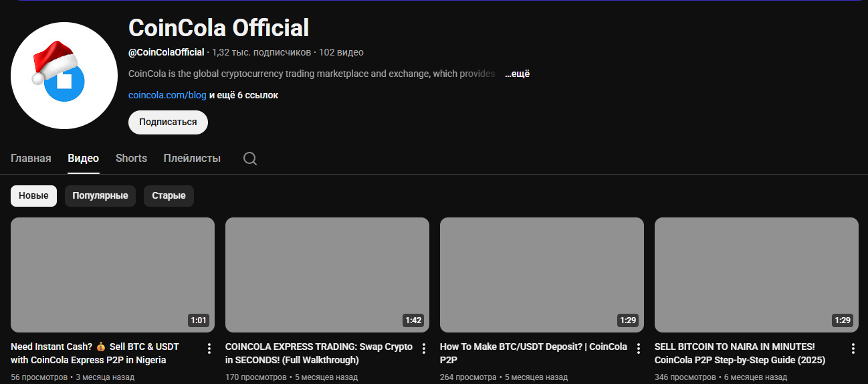Open options menu for Need Instant Cash video
The height and width of the screenshot is (384, 868).
pyautogui.click(x=209, y=349)
